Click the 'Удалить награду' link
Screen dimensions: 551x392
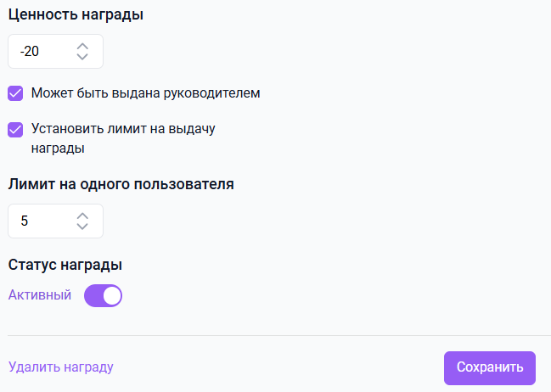click(x=60, y=367)
